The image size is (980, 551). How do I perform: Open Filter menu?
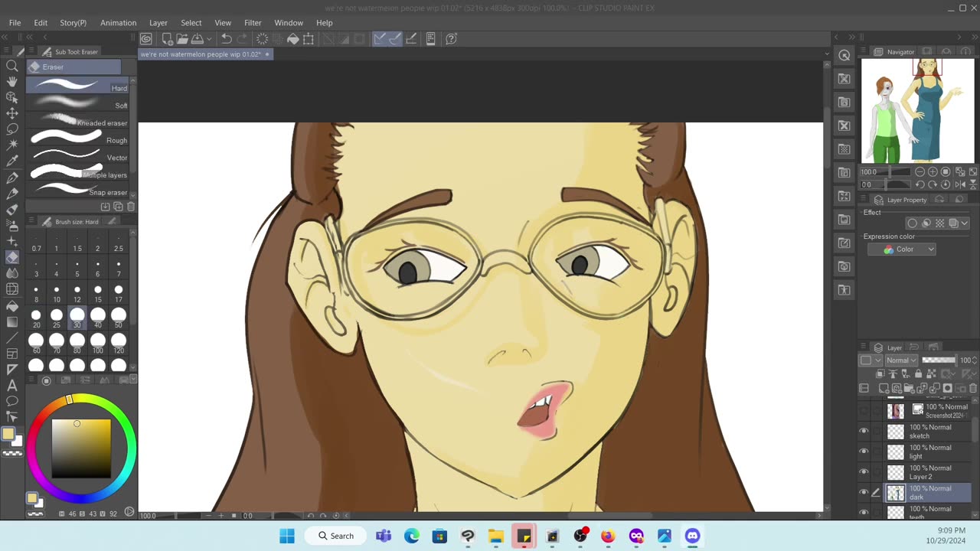click(x=253, y=23)
